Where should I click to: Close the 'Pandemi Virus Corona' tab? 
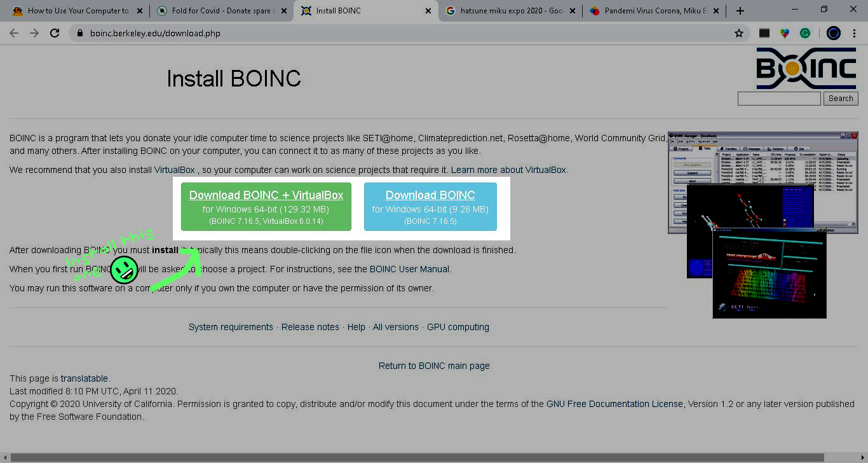coord(717,11)
